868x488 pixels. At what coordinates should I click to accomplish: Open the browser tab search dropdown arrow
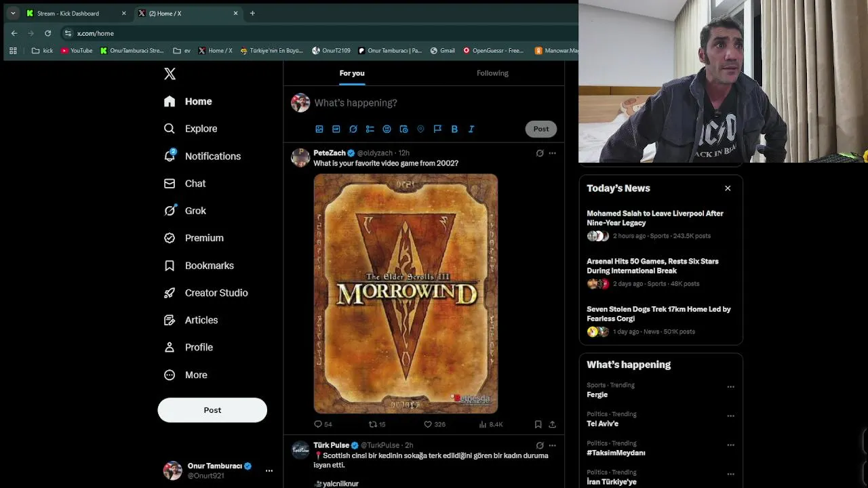[13, 14]
